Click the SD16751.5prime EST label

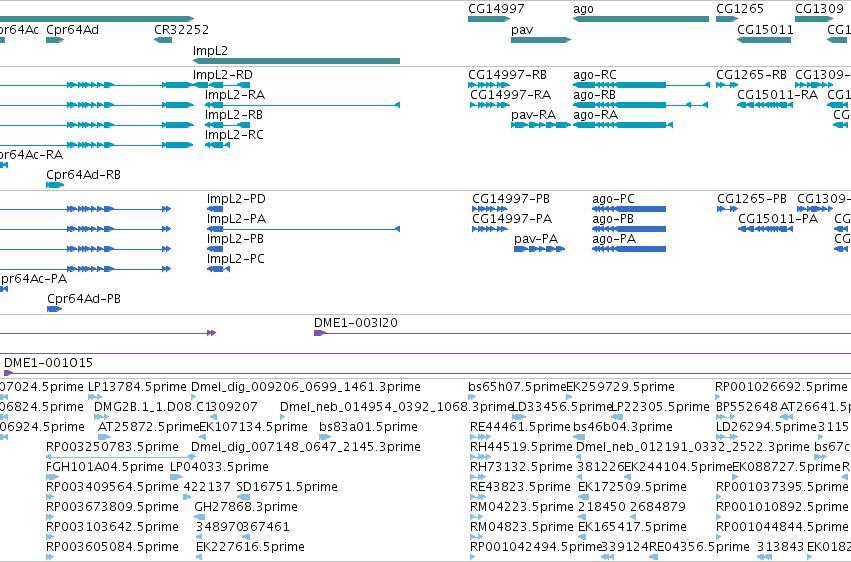coord(287,487)
